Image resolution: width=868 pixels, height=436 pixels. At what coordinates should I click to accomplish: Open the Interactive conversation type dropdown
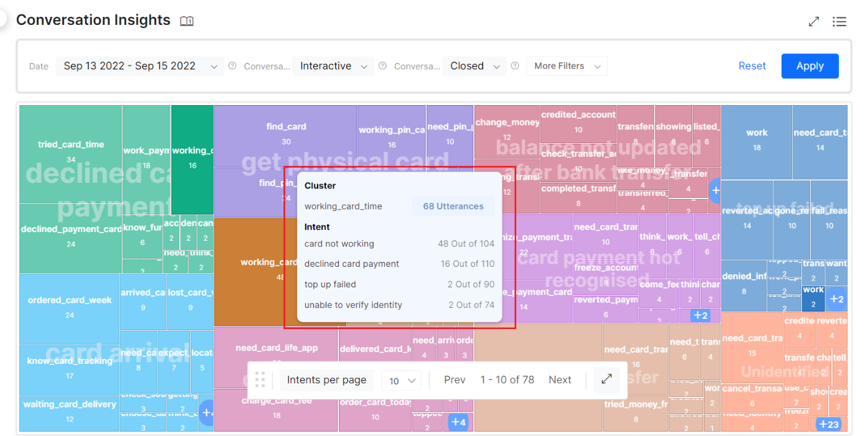pyautogui.click(x=333, y=66)
